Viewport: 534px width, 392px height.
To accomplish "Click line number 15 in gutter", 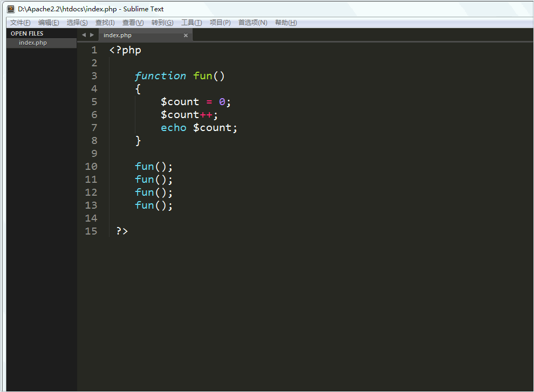I will 91,231.
